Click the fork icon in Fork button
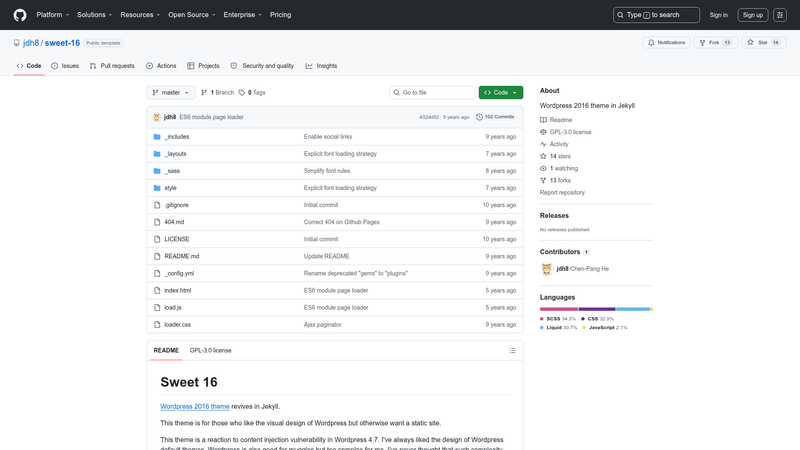 tap(703, 43)
